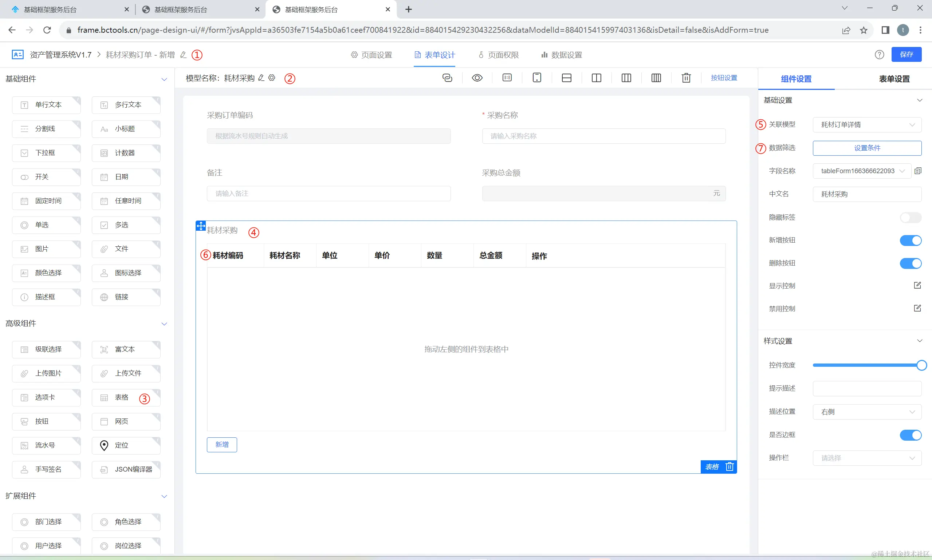Click the eye preview icon in toolbar

coord(477,78)
